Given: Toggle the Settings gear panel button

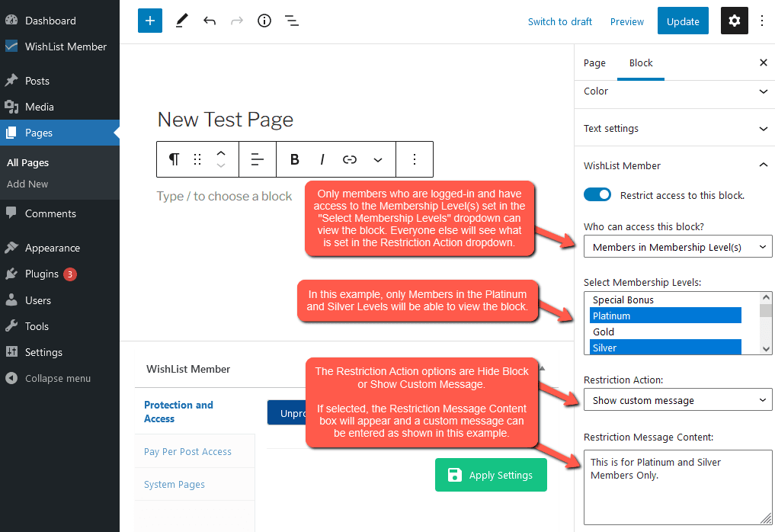Looking at the screenshot, I should pos(734,21).
